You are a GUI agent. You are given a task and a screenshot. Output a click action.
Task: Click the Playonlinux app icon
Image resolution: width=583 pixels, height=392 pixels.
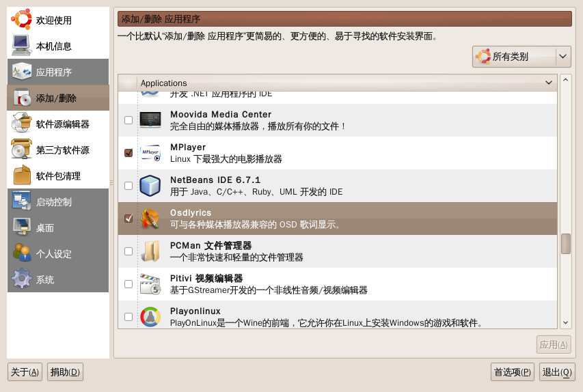(x=150, y=317)
